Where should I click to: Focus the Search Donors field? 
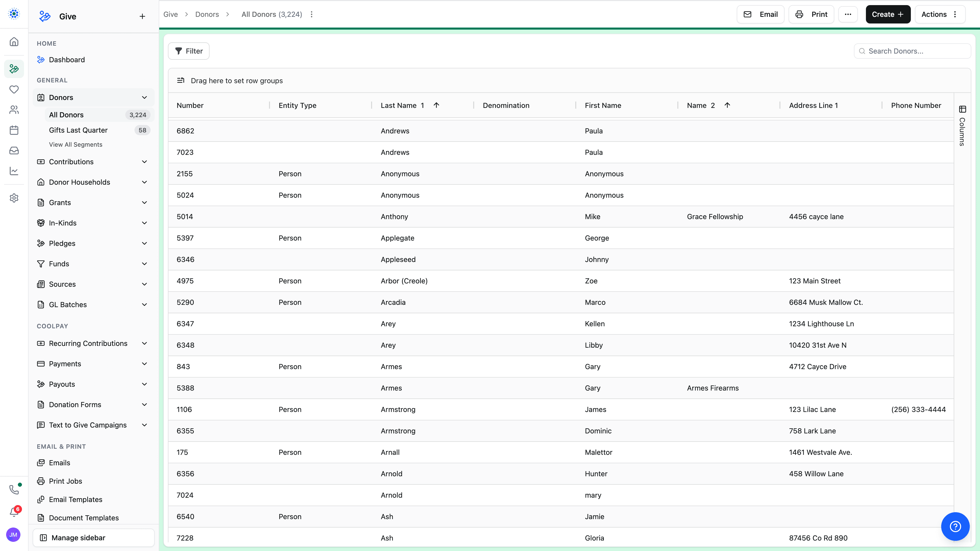tap(912, 51)
